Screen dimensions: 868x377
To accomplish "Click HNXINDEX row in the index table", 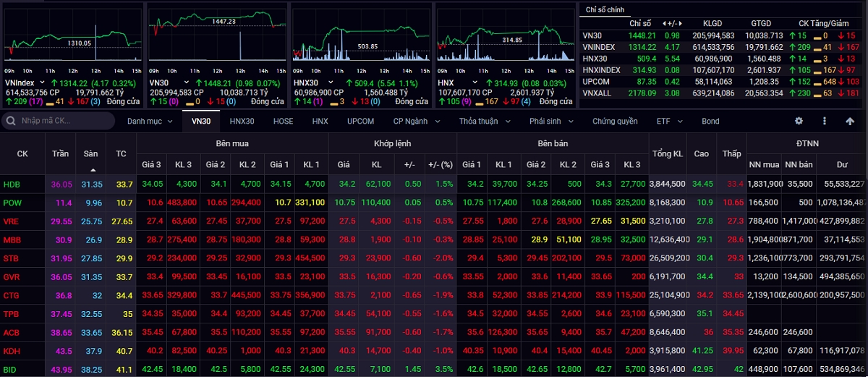I will (722, 70).
